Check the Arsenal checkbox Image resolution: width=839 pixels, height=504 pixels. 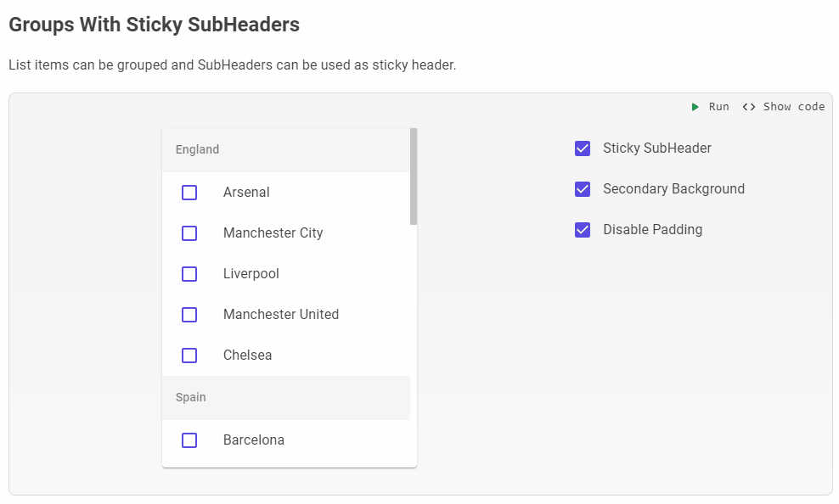click(x=189, y=193)
